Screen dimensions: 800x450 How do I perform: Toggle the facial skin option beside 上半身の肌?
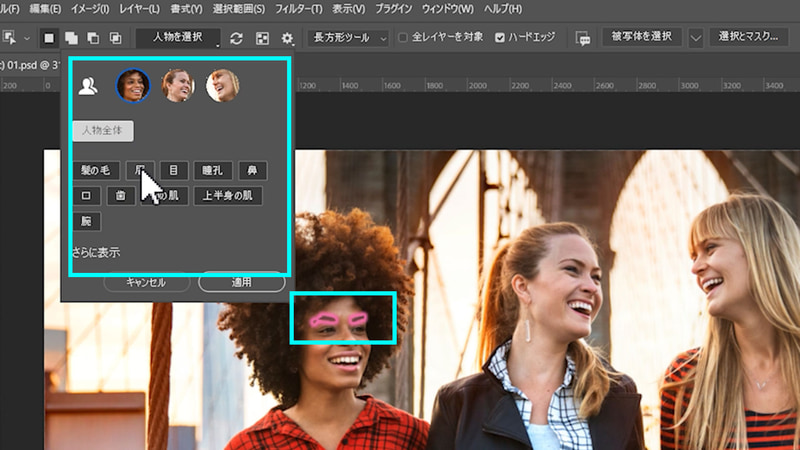pyautogui.click(x=165, y=196)
